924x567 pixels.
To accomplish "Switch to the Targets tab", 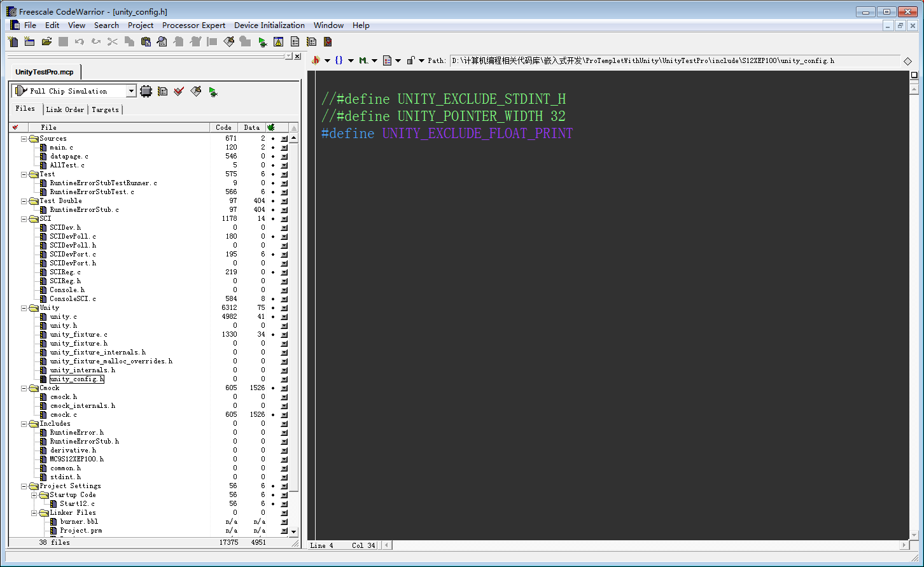I will 105,109.
